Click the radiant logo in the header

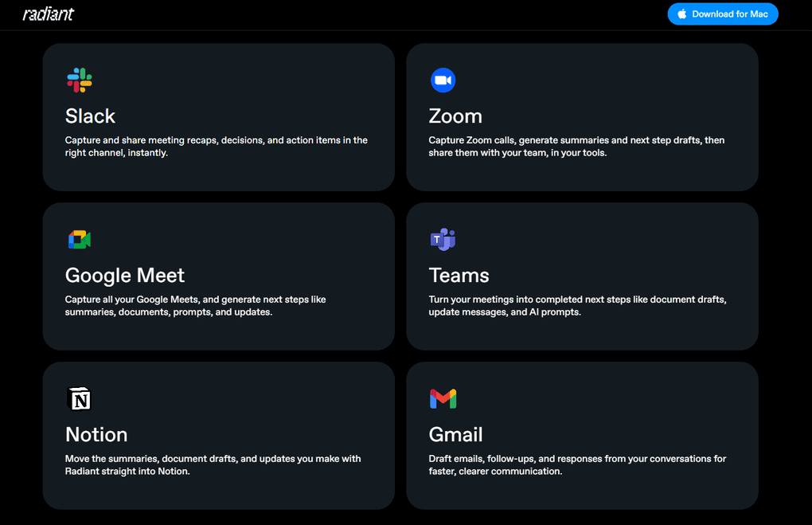click(x=49, y=14)
